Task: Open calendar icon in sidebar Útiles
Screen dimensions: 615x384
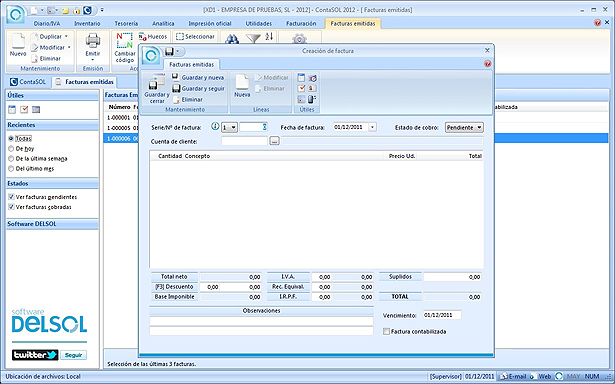Action: (x=12, y=109)
